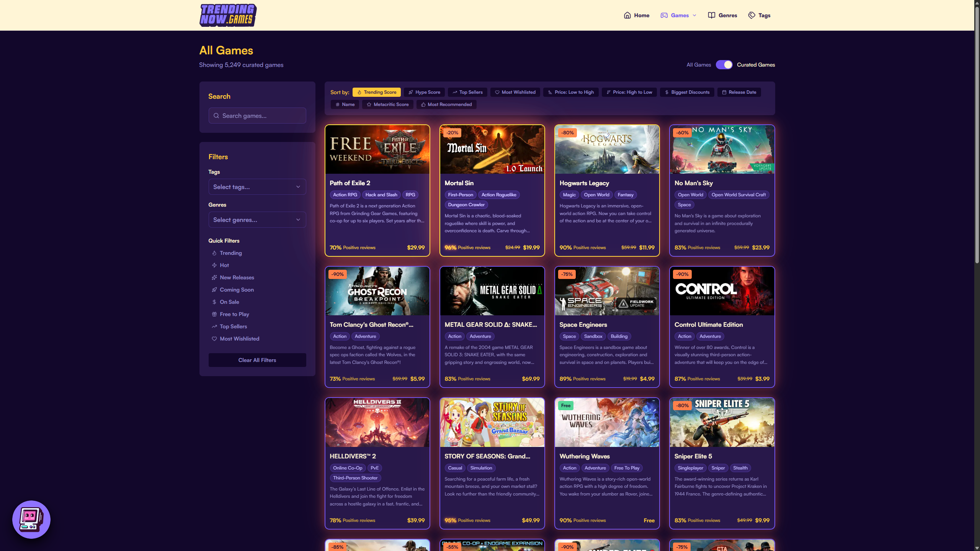
Task: Open the No Man's Sky thumbnail
Action: click(x=722, y=149)
